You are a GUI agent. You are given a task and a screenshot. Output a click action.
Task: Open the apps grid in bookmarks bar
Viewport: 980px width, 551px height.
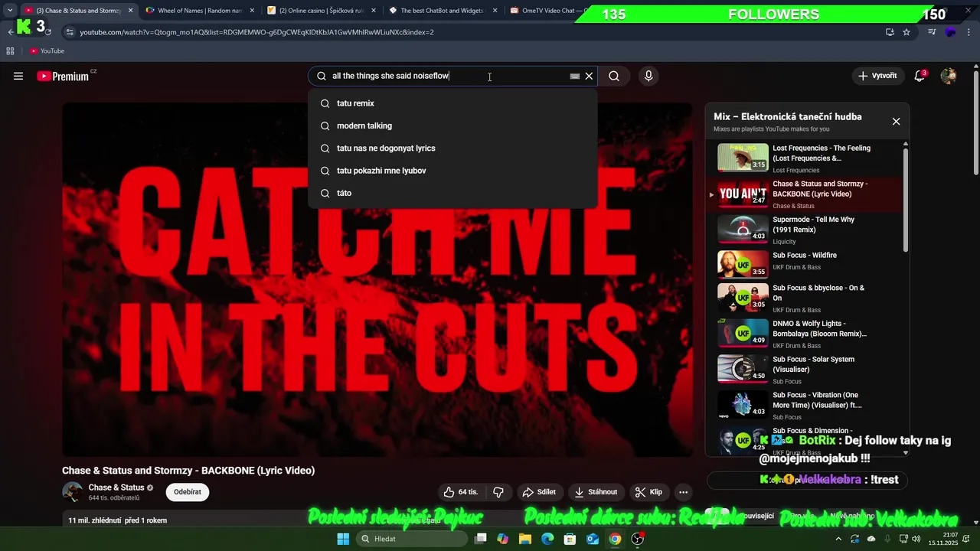click(x=10, y=51)
